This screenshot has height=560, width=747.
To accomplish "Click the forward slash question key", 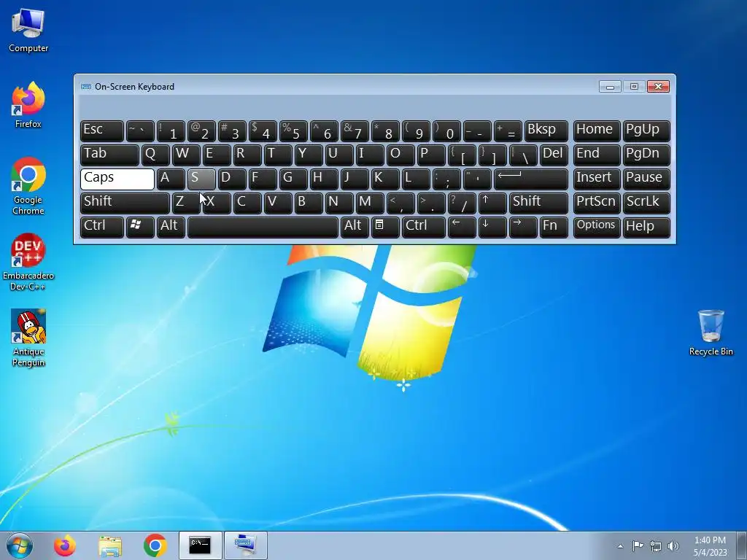I will 462,203.
